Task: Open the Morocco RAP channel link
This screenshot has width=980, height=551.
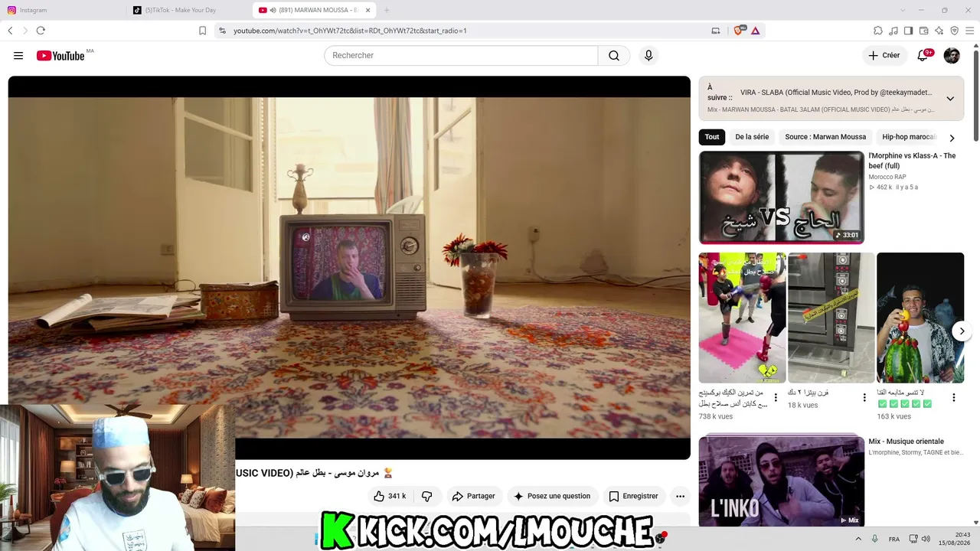Action: [887, 177]
